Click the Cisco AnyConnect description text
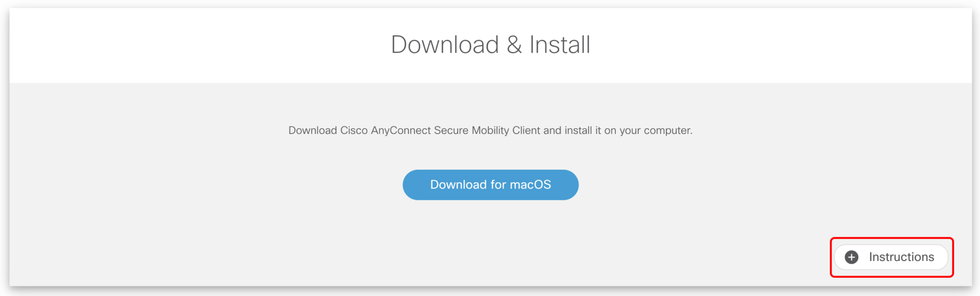The height and width of the screenshot is (296, 980). pyautogui.click(x=490, y=131)
